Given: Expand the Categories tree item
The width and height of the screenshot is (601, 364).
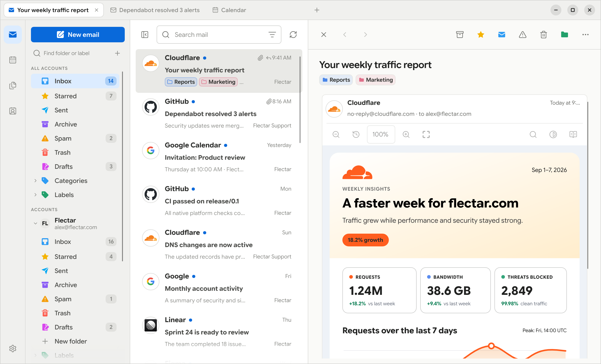Looking at the screenshot, I should (35, 181).
